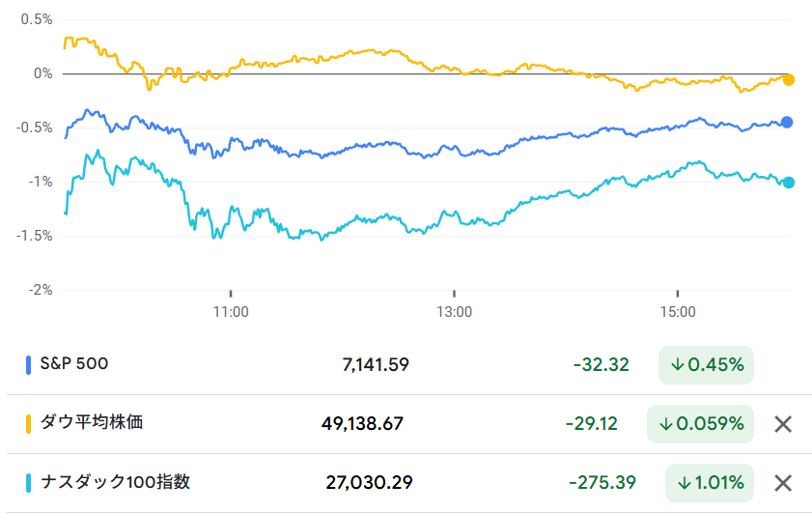This screenshot has height=513, width=812.
Task: Click the blue endpoint dot on the chart
Action: (787, 122)
